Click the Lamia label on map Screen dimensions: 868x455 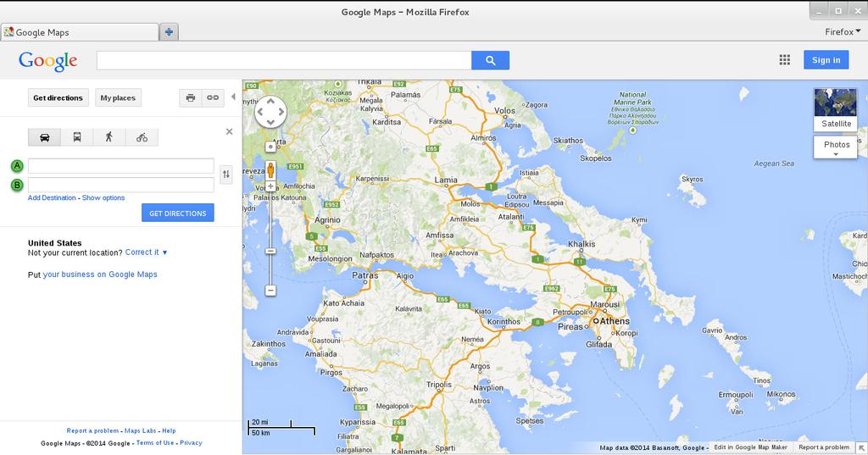(x=446, y=180)
